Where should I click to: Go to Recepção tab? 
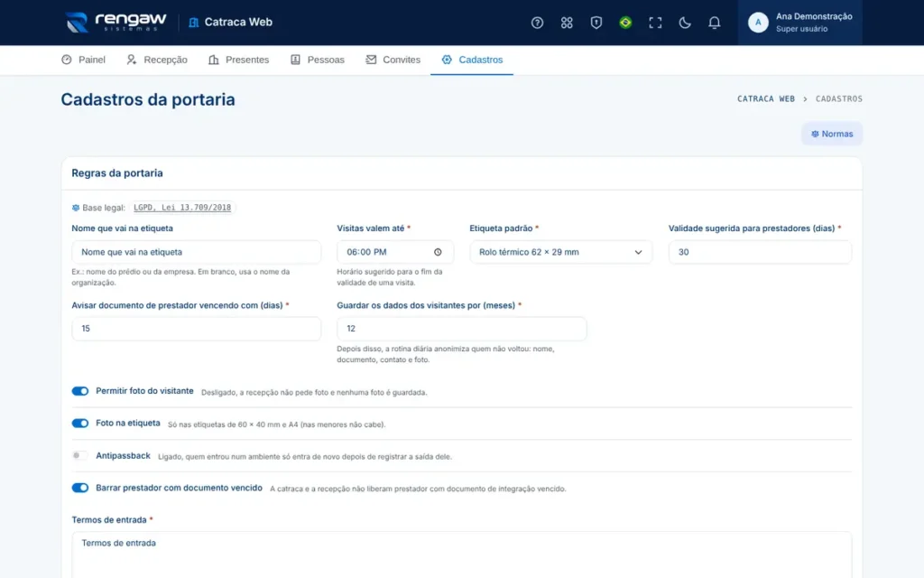(x=157, y=60)
